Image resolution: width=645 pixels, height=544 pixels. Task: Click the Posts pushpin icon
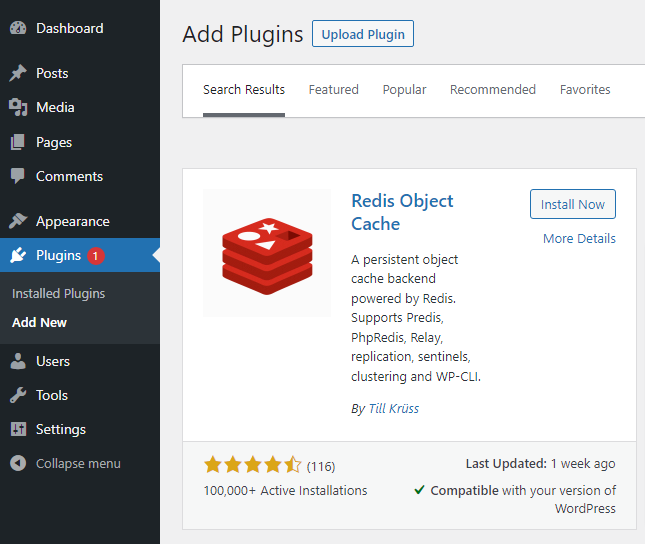point(18,73)
